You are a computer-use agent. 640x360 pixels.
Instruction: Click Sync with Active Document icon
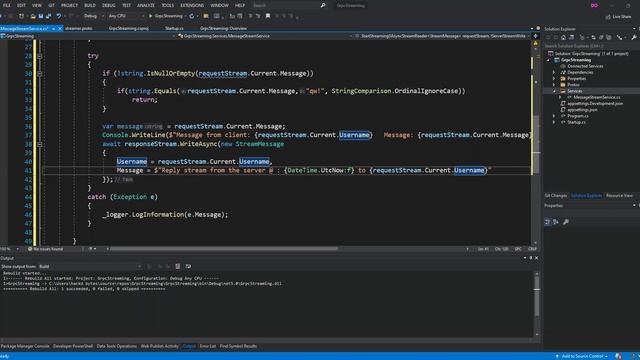(593, 38)
